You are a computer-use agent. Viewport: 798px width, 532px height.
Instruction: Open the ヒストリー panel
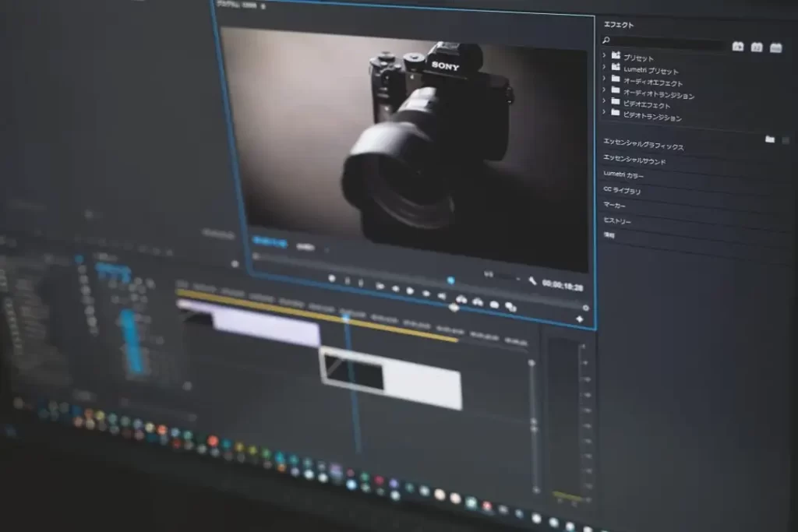(617, 221)
